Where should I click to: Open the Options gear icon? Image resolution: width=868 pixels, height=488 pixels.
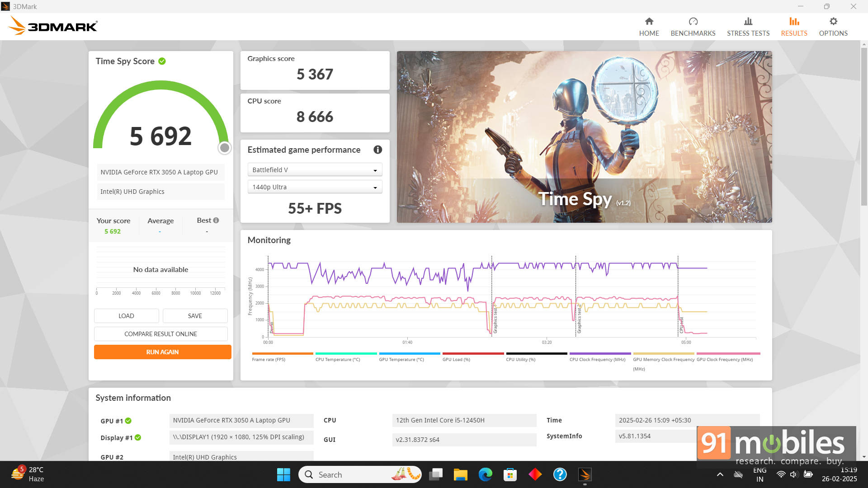tap(833, 21)
